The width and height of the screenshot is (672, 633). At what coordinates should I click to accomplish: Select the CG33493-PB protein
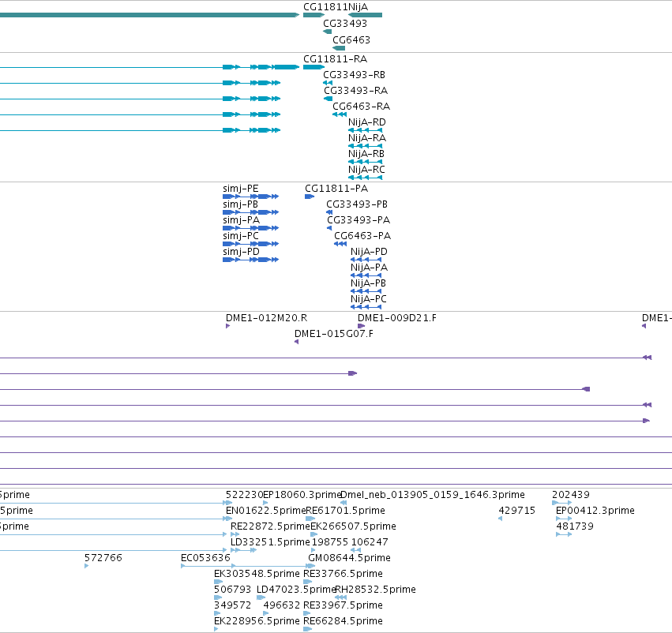pos(329,212)
